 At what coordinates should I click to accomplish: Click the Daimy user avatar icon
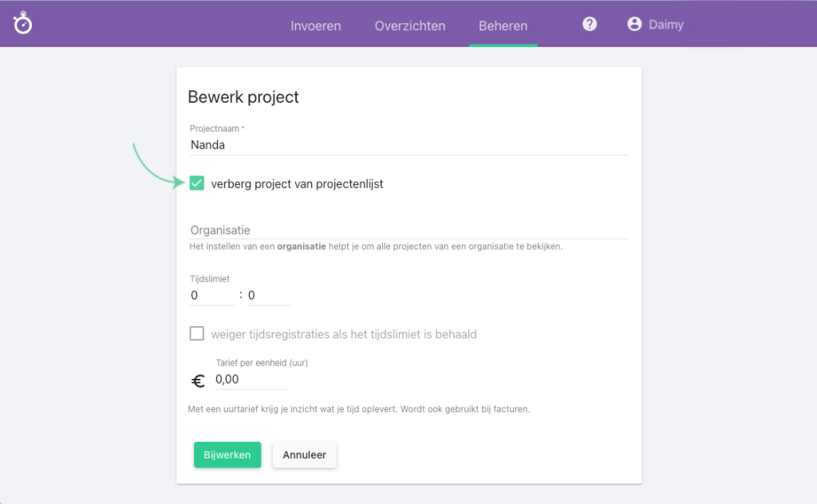click(633, 24)
